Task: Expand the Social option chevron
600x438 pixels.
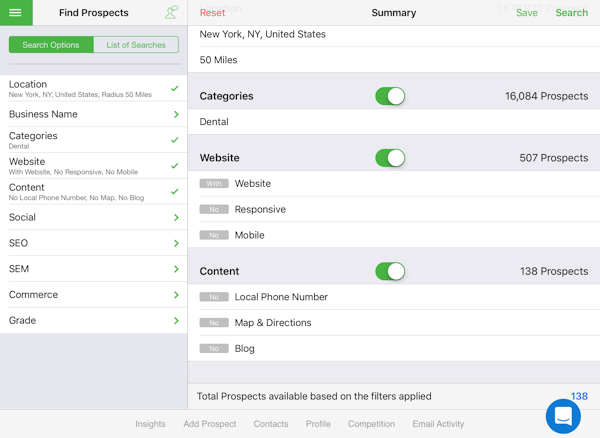Action: pyautogui.click(x=176, y=217)
